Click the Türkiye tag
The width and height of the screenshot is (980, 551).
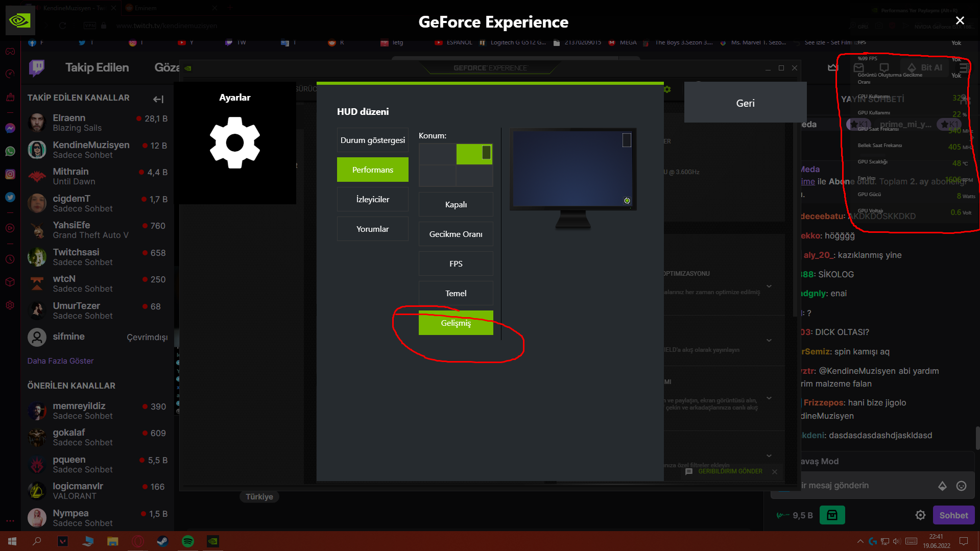pos(259,496)
